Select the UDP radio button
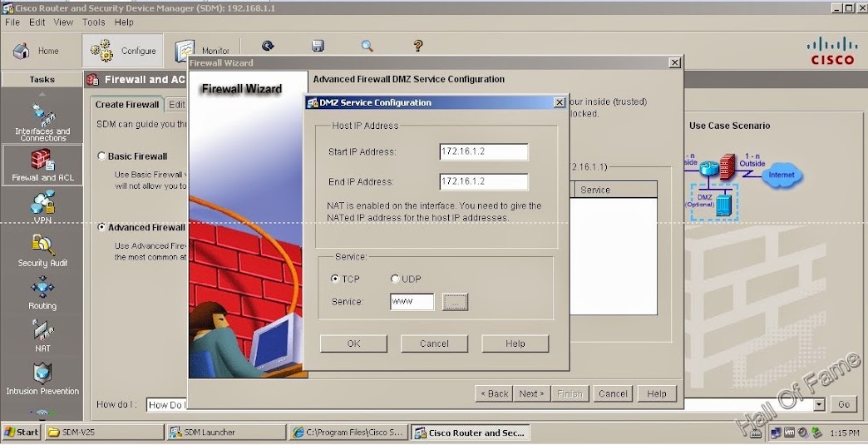Screen dimensions: 868x445 pos(395,279)
